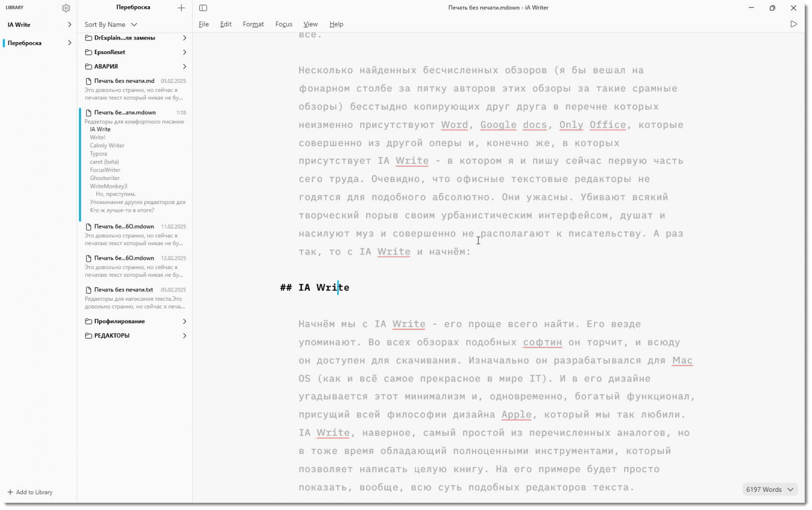This screenshot has width=812, height=510.
Task: Click the LIBRARY header label
Action: coord(15,8)
